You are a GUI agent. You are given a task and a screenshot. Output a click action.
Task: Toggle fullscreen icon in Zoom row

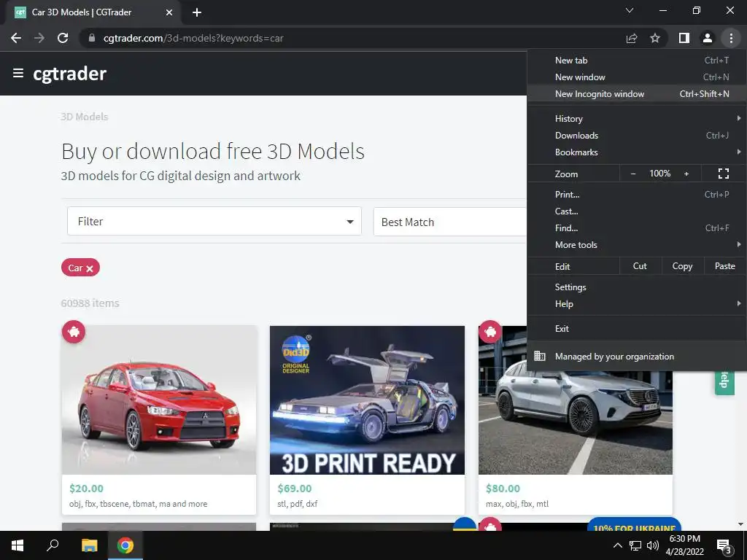coord(723,174)
